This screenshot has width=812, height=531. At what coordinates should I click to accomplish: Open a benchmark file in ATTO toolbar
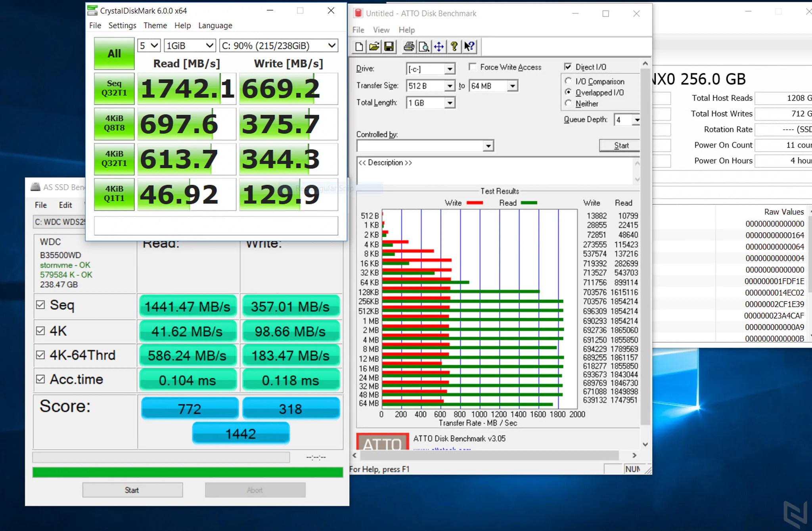(x=374, y=47)
